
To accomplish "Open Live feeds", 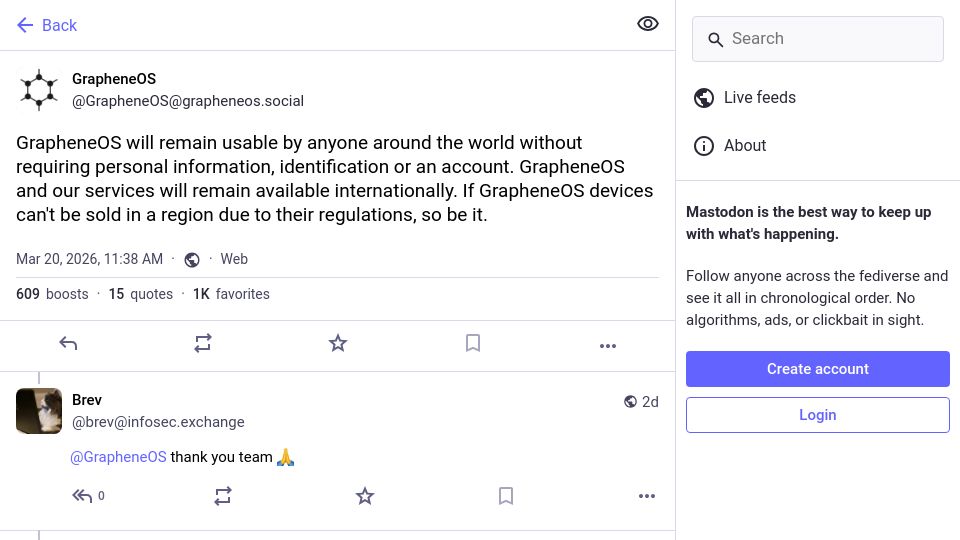I will point(744,97).
